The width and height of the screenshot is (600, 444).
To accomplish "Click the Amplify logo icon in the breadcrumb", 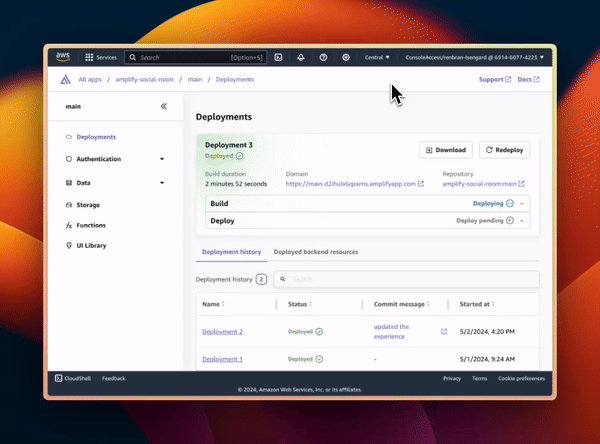I will click(x=65, y=80).
